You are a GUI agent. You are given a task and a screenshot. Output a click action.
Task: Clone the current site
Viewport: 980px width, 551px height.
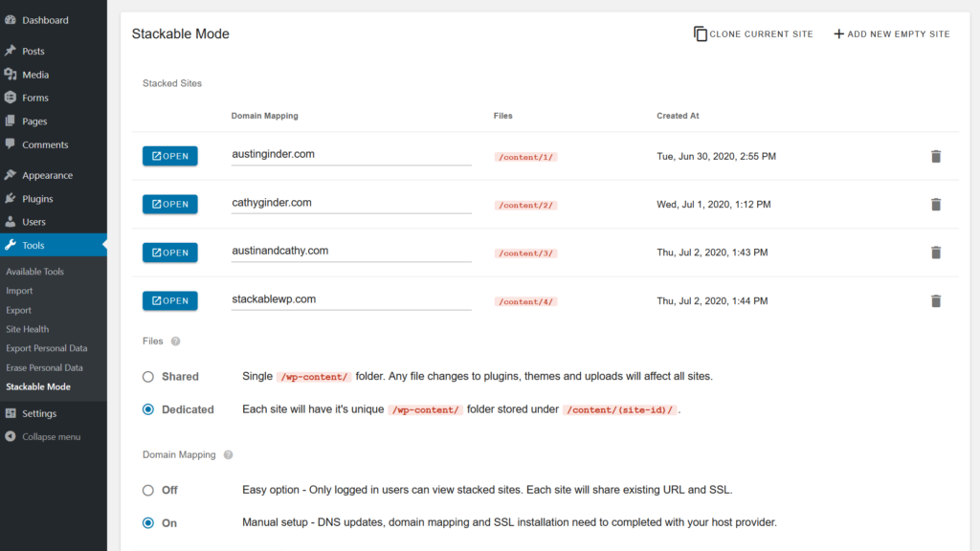click(x=753, y=34)
